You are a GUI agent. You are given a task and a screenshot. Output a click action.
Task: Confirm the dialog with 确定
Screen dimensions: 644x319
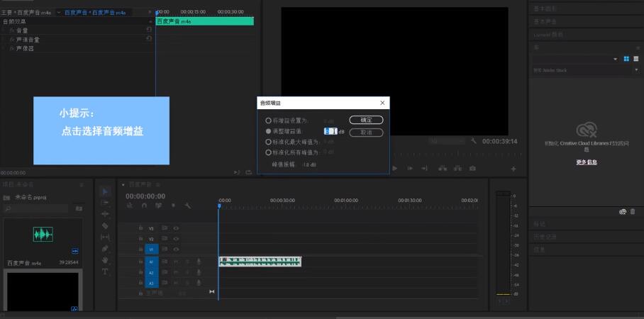[367, 120]
